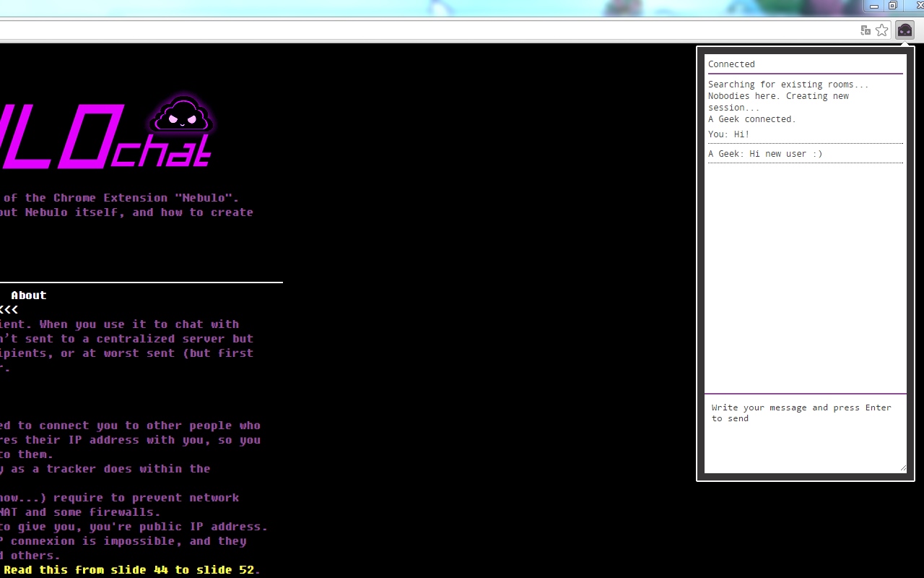Bookmark the page using the star icon
924x578 pixels.
(882, 30)
